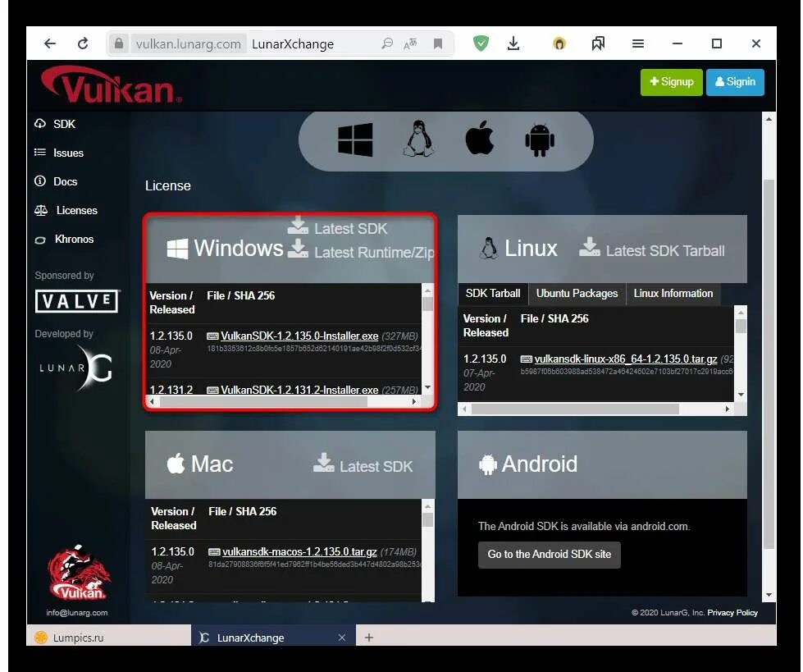Screen dimensions: 803x672
Task: Open Licenses in the left sidebar
Action: click(66, 211)
